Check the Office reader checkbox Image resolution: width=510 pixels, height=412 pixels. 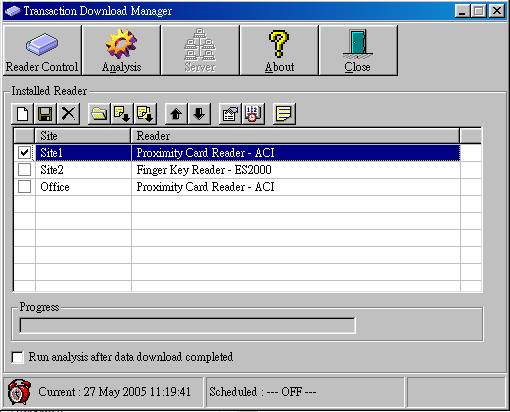tap(24, 187)
